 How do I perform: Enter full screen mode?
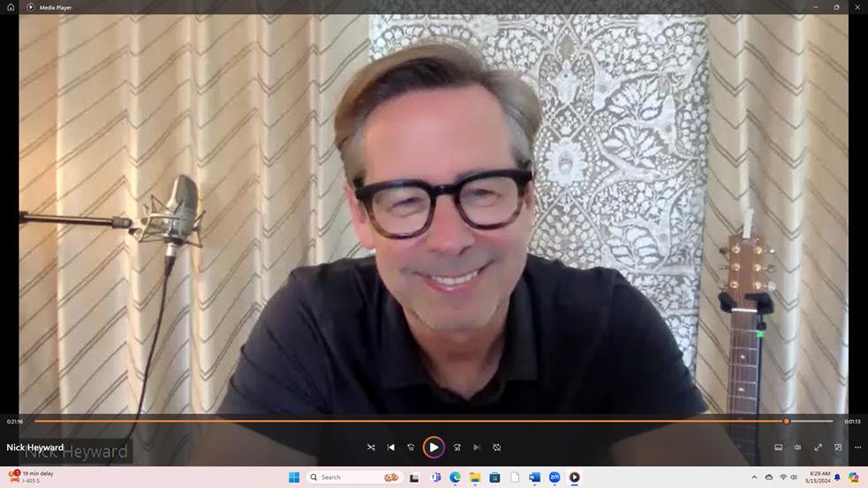(819, 447)
